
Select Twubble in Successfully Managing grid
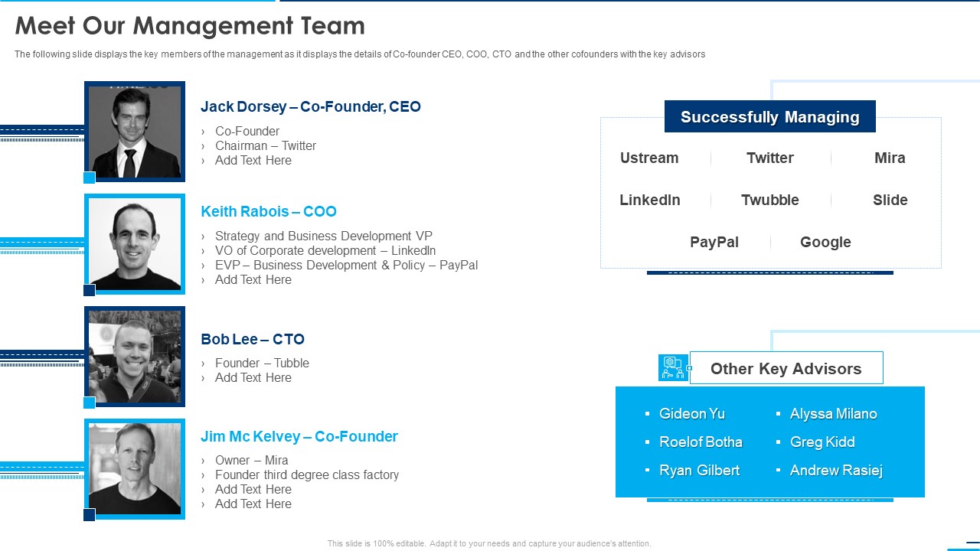pyautogui.click(x=770, y=200)
